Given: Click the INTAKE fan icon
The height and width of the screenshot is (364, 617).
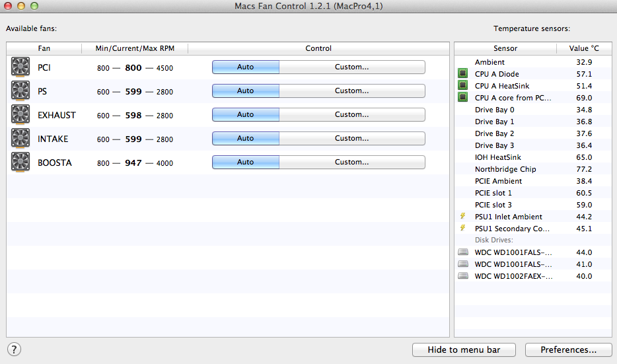Looking at the screenshot, I should pos(20,138).
